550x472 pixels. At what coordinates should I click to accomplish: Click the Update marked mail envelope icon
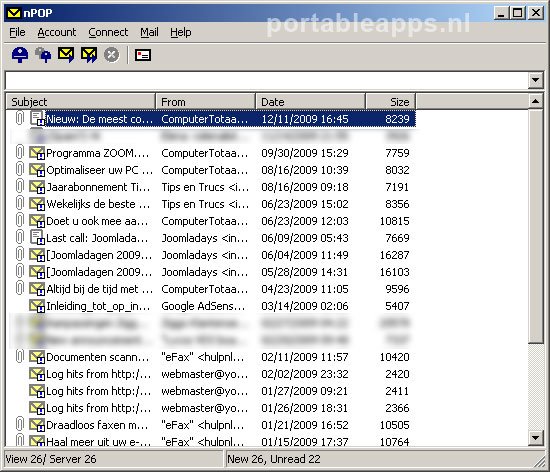[66, 55]
